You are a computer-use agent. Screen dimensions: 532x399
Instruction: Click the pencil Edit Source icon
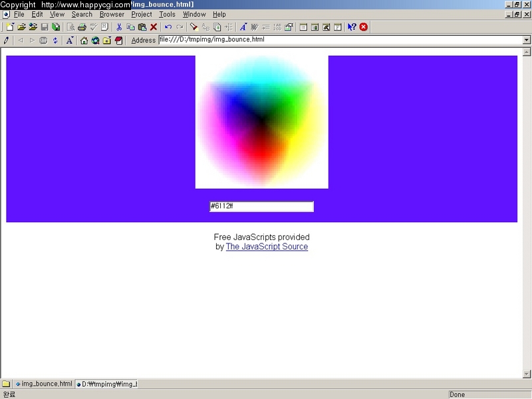point(6,41)
